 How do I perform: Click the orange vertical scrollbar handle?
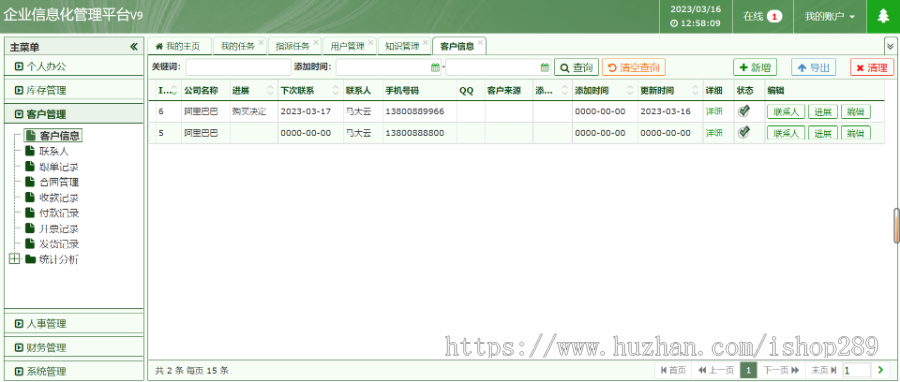[896, 226]
